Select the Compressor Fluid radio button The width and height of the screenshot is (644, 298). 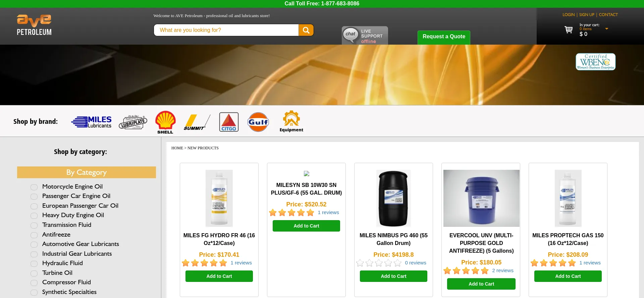34,283
